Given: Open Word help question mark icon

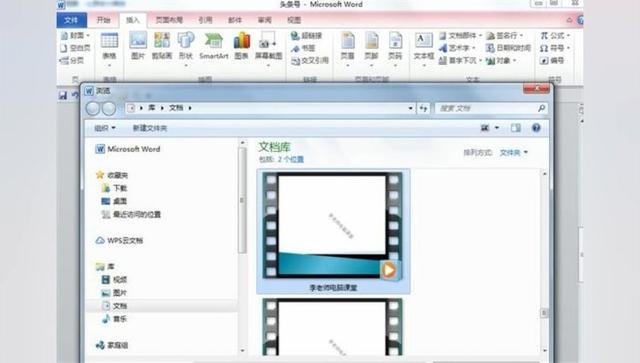Looking at the screenshot, I should [x=580, y=20].
